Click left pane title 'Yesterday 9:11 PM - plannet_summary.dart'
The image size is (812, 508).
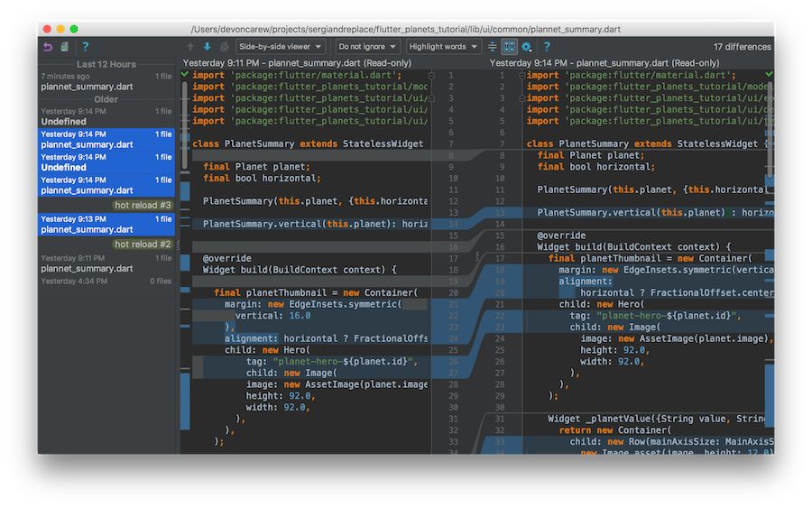[297, 63]
